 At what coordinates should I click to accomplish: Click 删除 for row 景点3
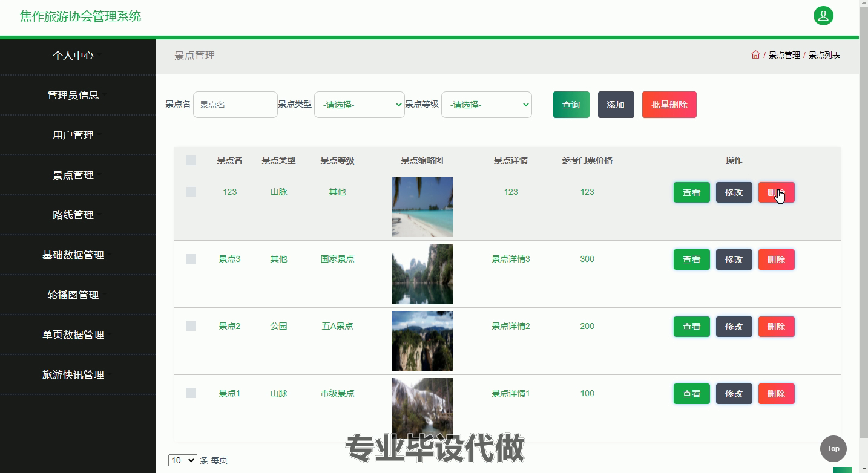[777, 259]
